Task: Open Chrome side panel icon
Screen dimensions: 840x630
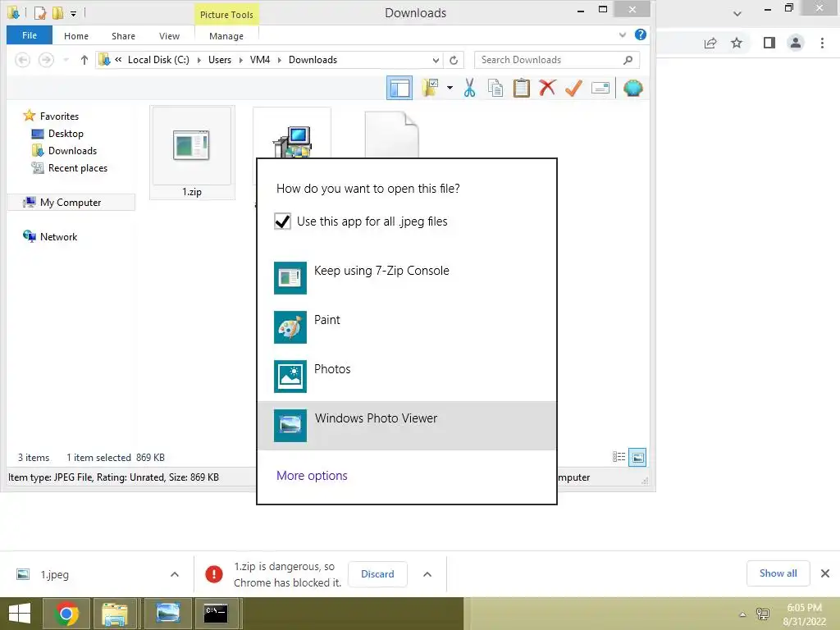Action: pos(769,43)
